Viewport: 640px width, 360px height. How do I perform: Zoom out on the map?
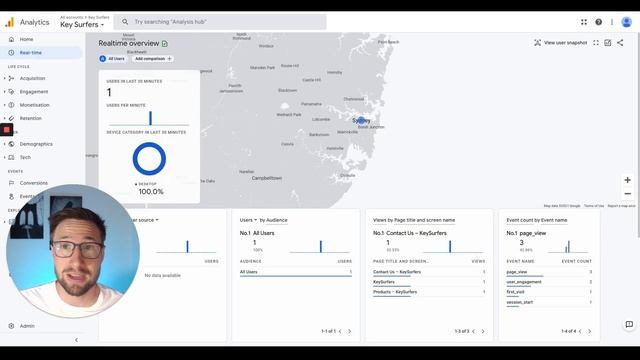point(627,194)
